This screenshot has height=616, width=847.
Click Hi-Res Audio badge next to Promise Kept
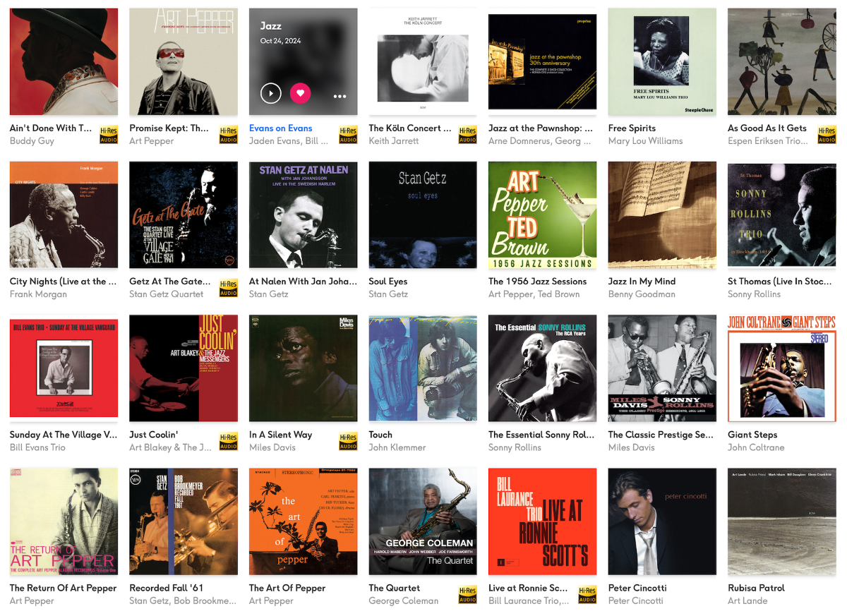229,135
